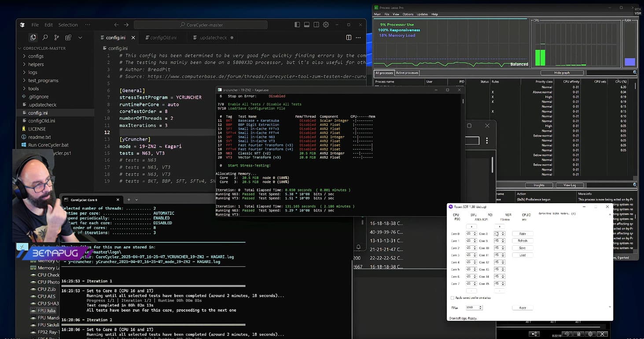The image size is (644, 339).
Task: Open the Options menu in Process Lasso
Action: pos(408,15)
